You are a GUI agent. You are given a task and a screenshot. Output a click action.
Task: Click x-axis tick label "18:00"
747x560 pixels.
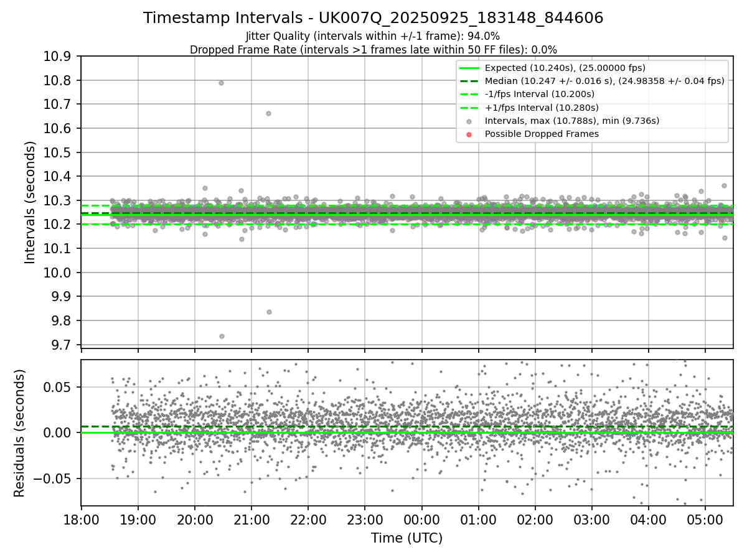point(81,520)
